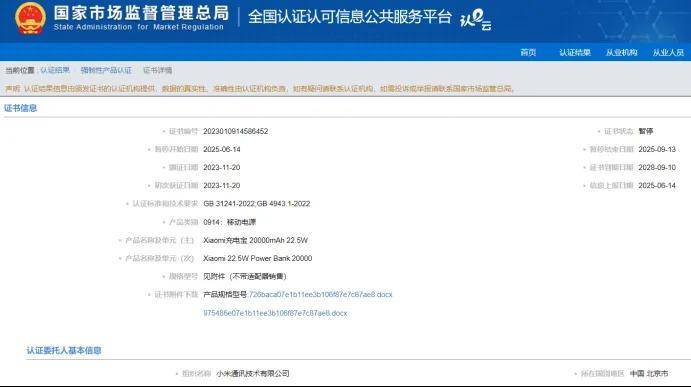Select product name Xiaomi充电宝 20000mAh 22.5W
The height and width of the screenshot is (387, 691).
point(255,240)
